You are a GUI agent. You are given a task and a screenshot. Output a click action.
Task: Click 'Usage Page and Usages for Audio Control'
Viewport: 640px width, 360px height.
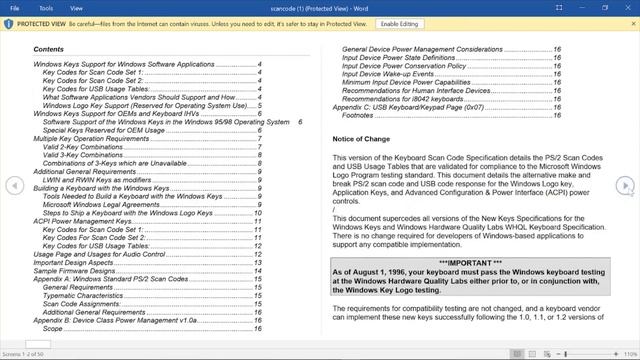tap(147, 254)
